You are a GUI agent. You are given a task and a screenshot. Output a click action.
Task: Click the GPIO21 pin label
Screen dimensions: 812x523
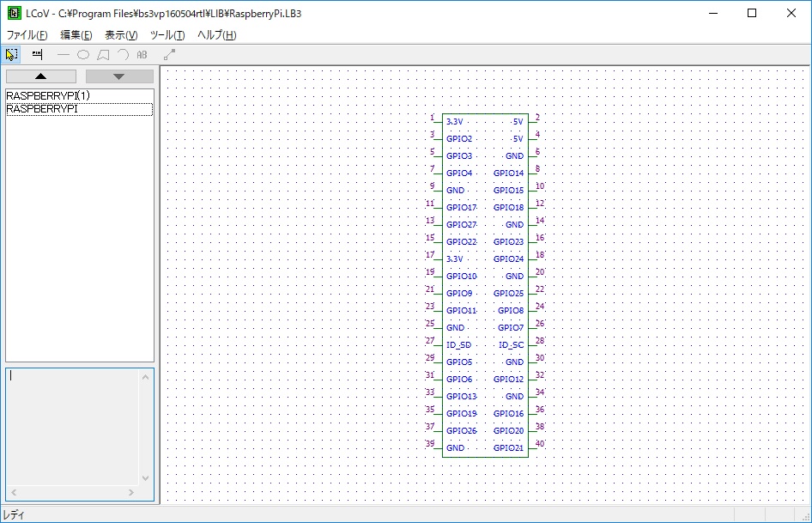click(x=508, y=447)
